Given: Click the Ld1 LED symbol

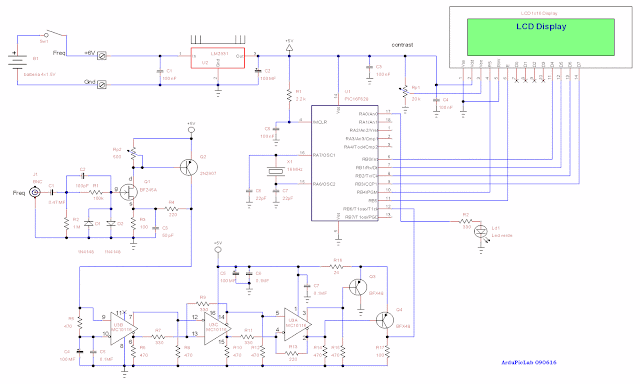Looking at the screenshot, I should click(x=482, y=232).
